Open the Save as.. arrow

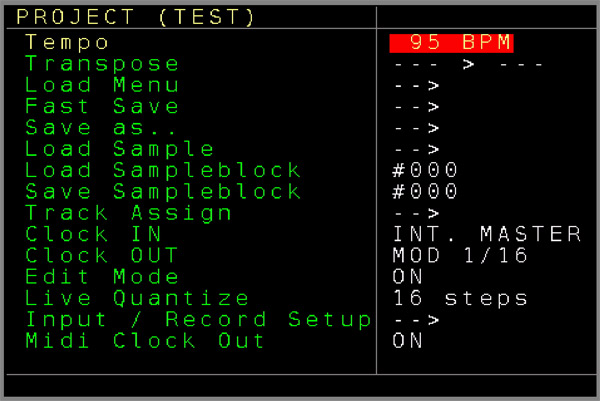[x=416, y=128]
